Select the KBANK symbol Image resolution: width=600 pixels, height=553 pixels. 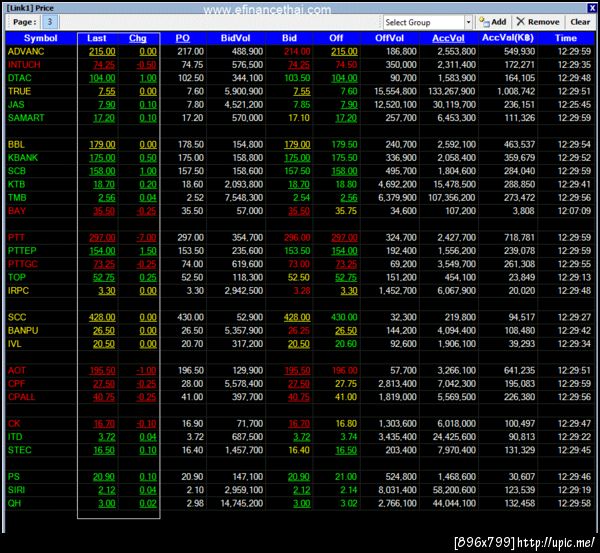pos(23,158)
